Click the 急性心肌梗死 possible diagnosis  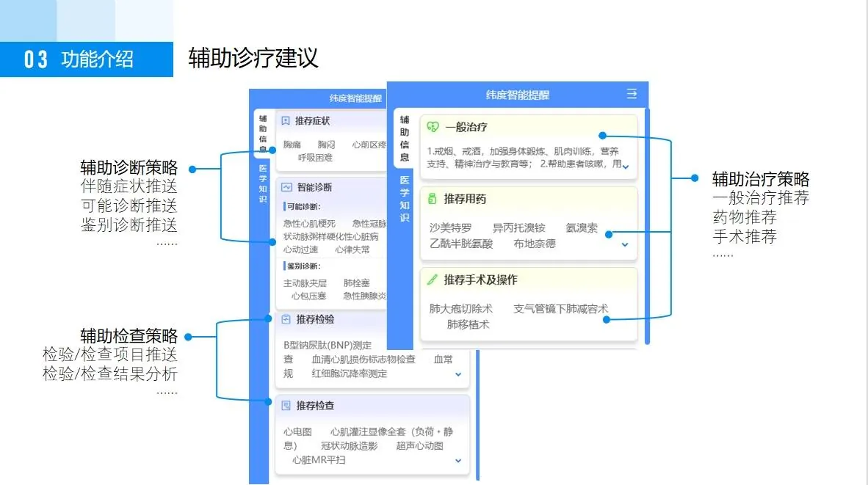309,223
